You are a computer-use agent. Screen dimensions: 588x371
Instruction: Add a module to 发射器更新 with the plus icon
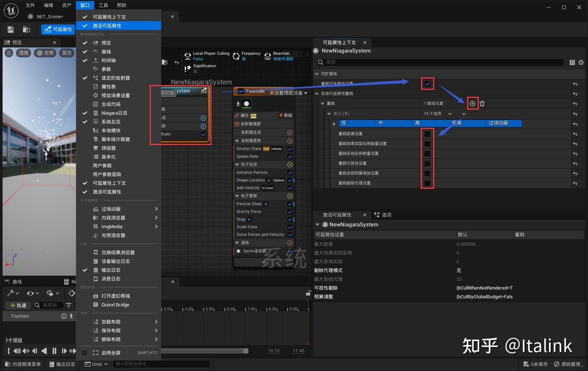[x=290, y=141]
